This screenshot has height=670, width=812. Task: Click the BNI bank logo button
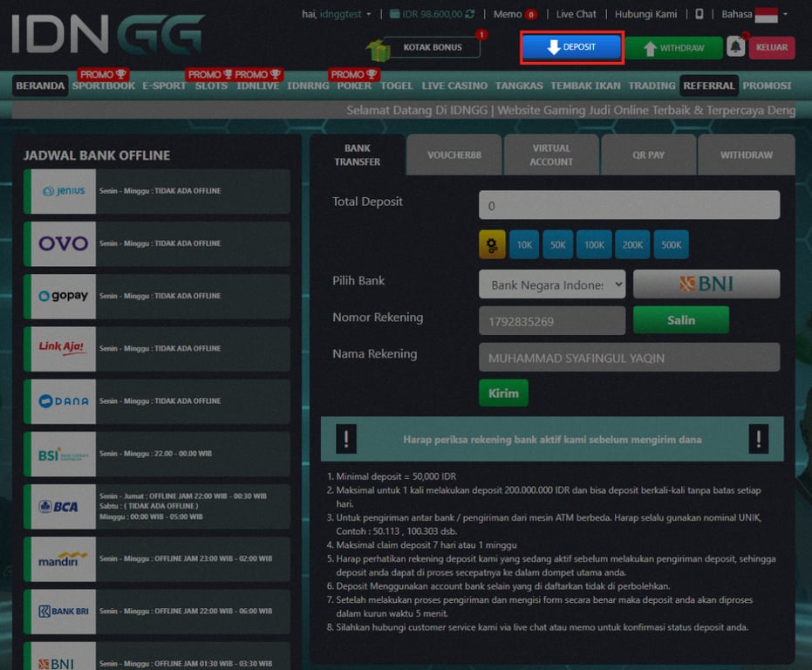point(706,284)
